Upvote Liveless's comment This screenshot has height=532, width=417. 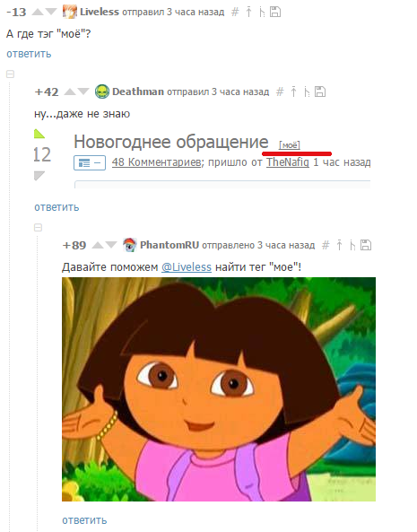[x=38, y=13]
